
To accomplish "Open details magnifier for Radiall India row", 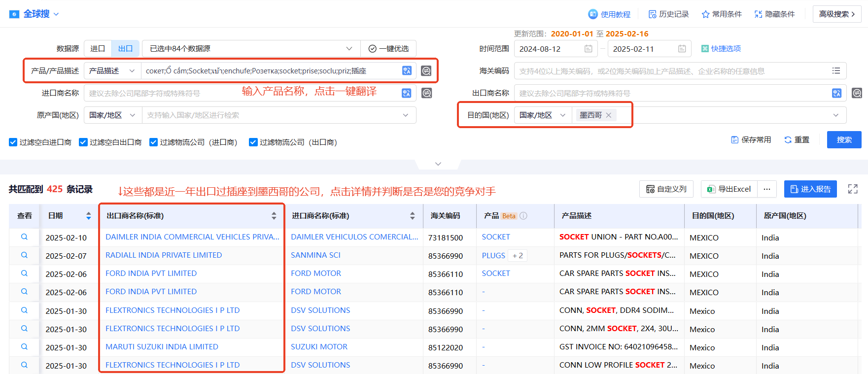I will click(24, 255).
